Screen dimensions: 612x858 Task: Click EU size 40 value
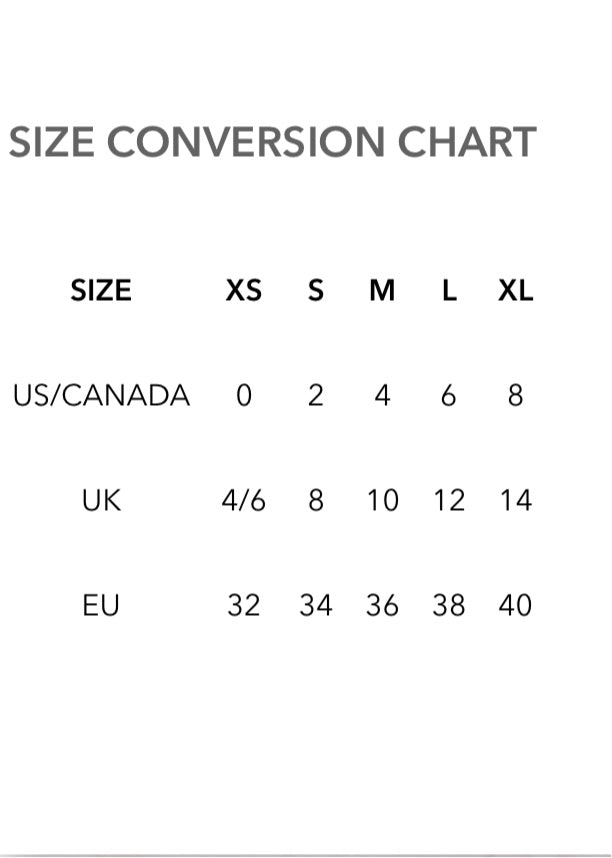coord(515,605)
